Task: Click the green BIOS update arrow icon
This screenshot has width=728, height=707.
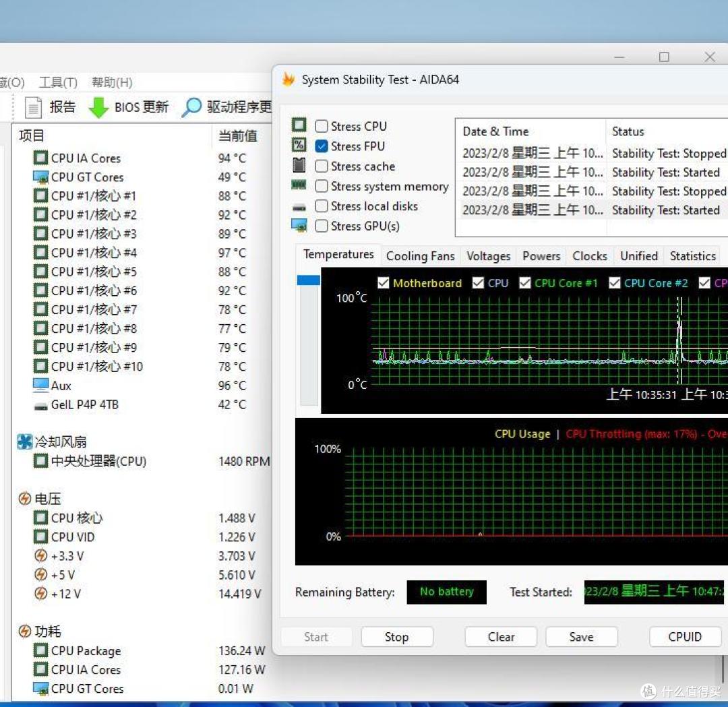Action: coord(98,107)
